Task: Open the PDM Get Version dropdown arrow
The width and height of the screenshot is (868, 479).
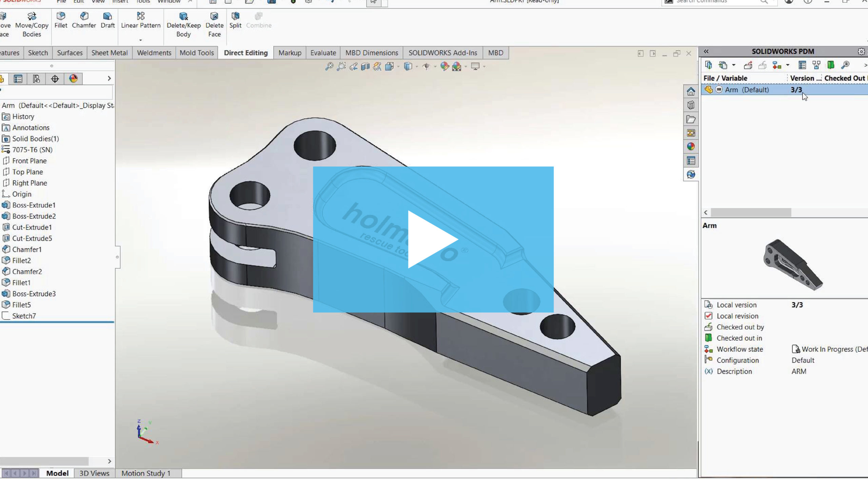Action: tap(733, 65)
